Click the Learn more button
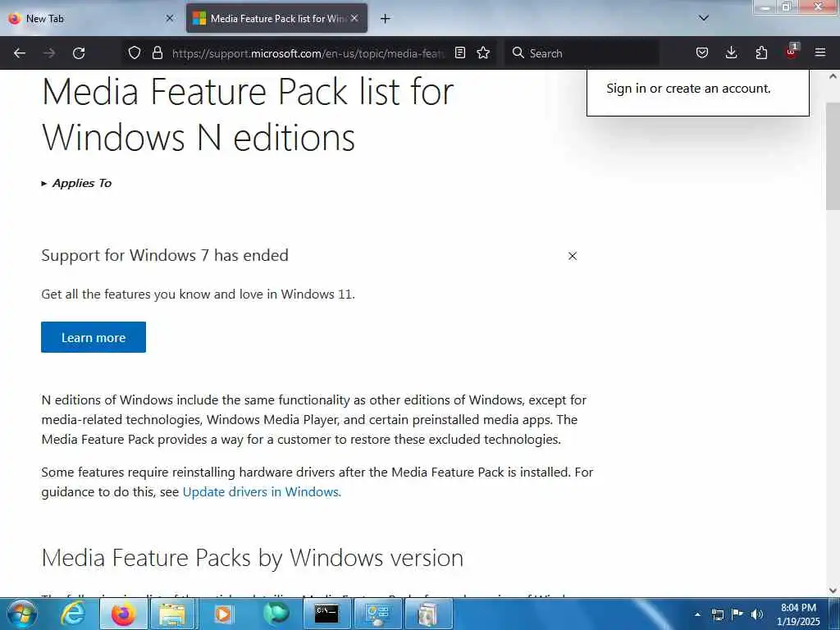 (94, 337)
